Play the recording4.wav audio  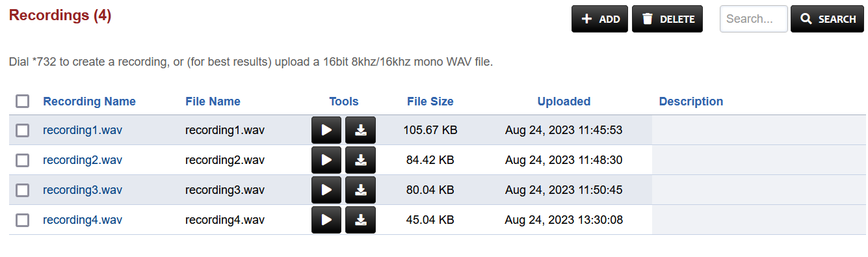point(326,220)
